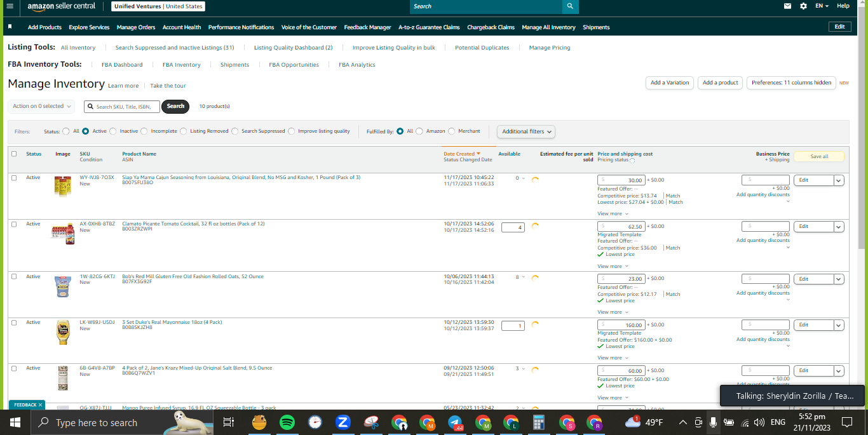Image resolution: width=868 pixels, height=435 pixels.
Task: Expand Edit dropdown arrow for Clamato row
Action: point(839,227)
